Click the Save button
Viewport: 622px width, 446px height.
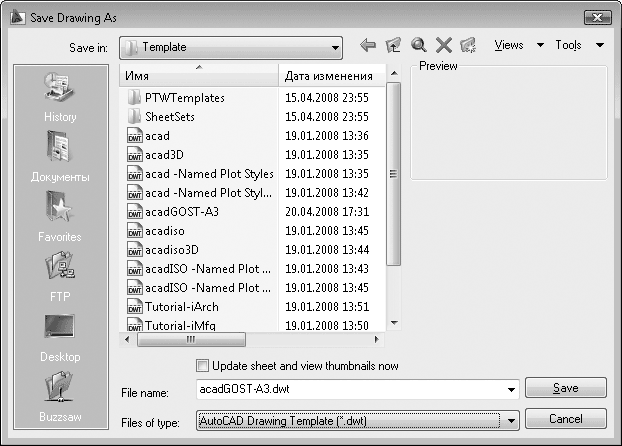(x=565, y=388)
